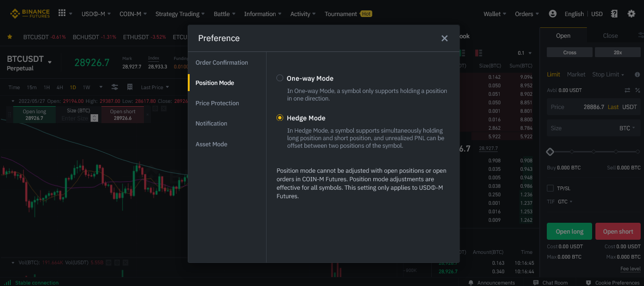Switch to the Open tab
644x286 pixels.
coord(563,36)
